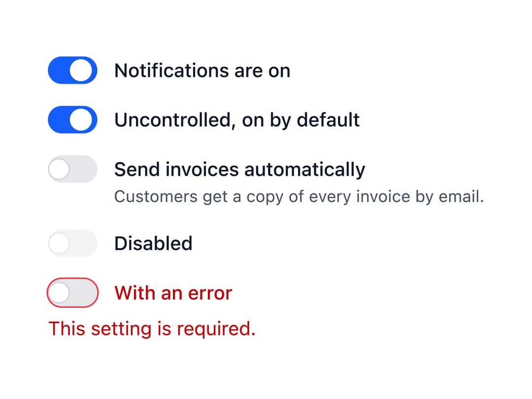Click empty grey track of Send invoices switch
Viewport: 532px width, 399px height.
83,169
